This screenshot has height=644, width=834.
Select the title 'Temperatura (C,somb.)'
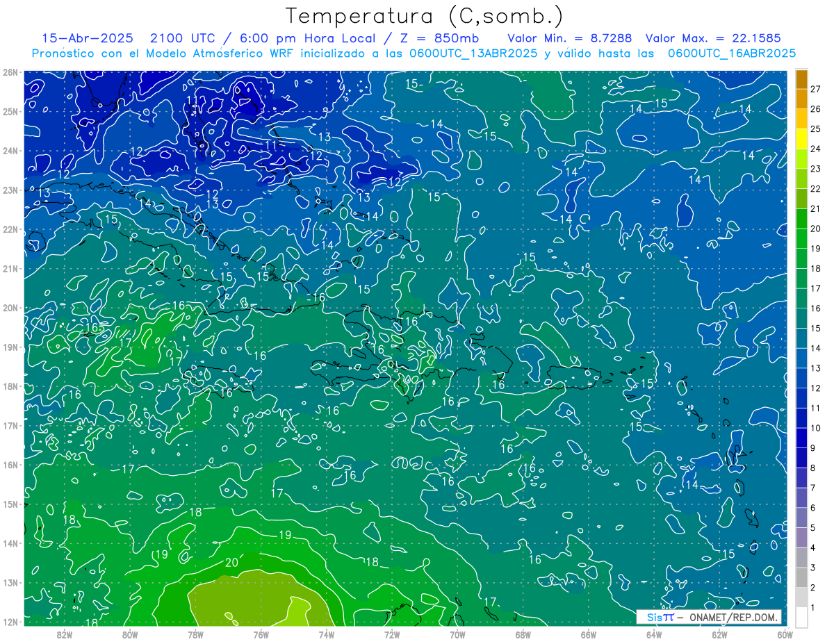point(425,16)
